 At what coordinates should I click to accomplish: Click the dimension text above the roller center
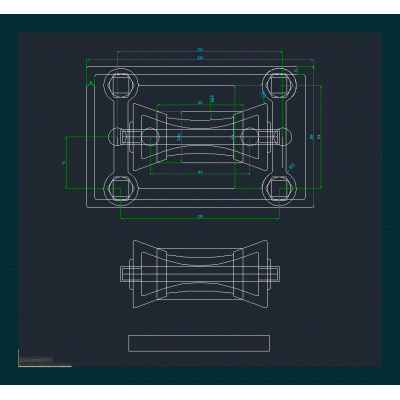click(200, 102)
